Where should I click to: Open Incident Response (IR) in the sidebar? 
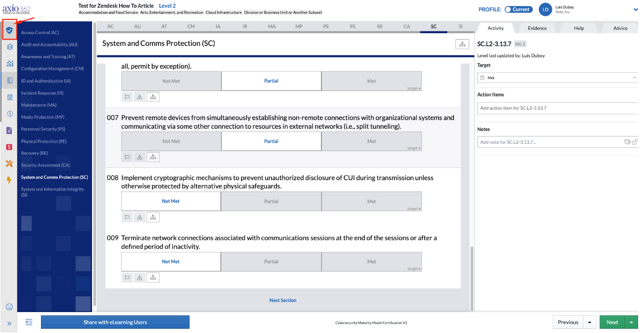[x=42, y=93]
